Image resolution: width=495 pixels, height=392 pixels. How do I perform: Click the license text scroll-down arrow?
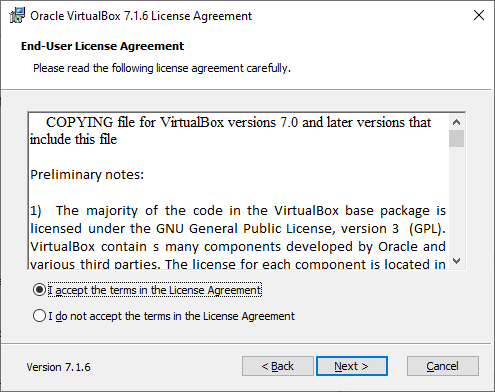[456, 261]
